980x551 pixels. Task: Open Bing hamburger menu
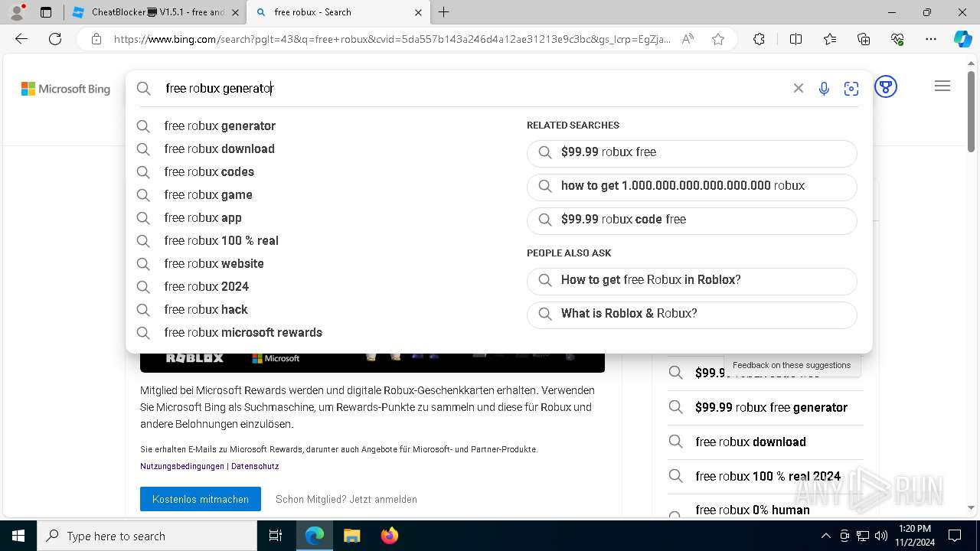[942, 86]
